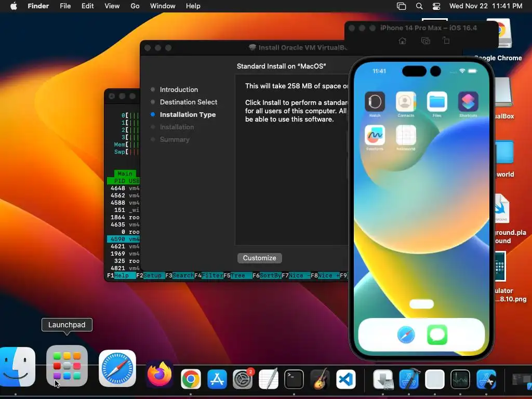The height and width of the screenshot is (399, 532).
Task: Open Contacts app on the iPhone
Action: pyautogui.click(x=406, y=101)
